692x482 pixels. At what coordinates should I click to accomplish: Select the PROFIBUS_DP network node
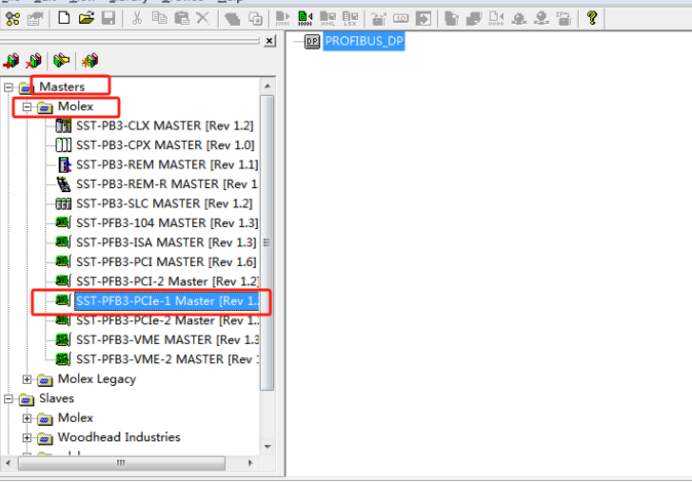364,41
